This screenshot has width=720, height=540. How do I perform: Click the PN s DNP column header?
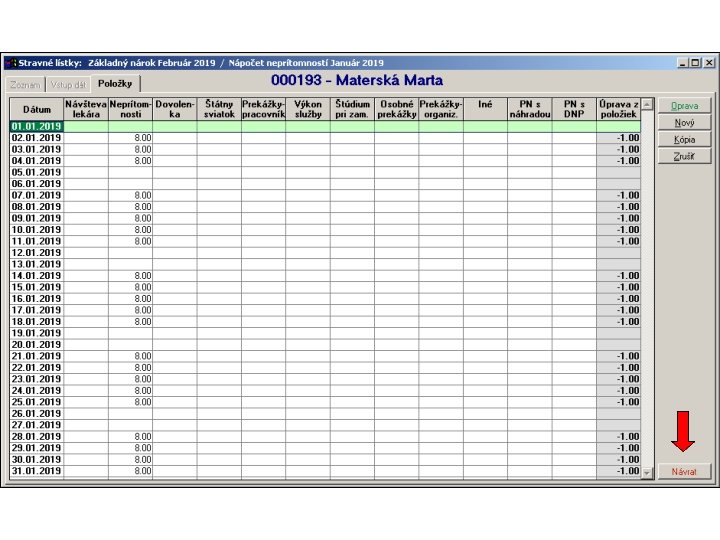[574, 109]
